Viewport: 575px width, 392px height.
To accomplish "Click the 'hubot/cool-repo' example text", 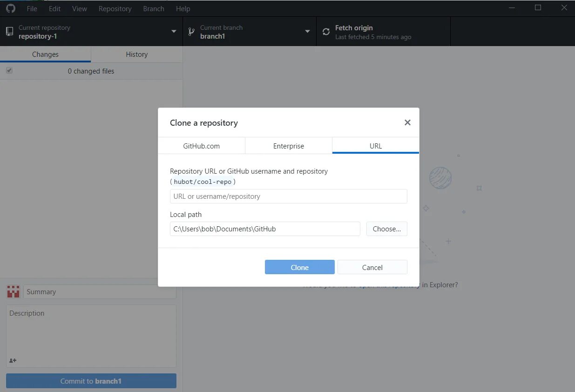I will pyautogui.click(x=203, y=182).
